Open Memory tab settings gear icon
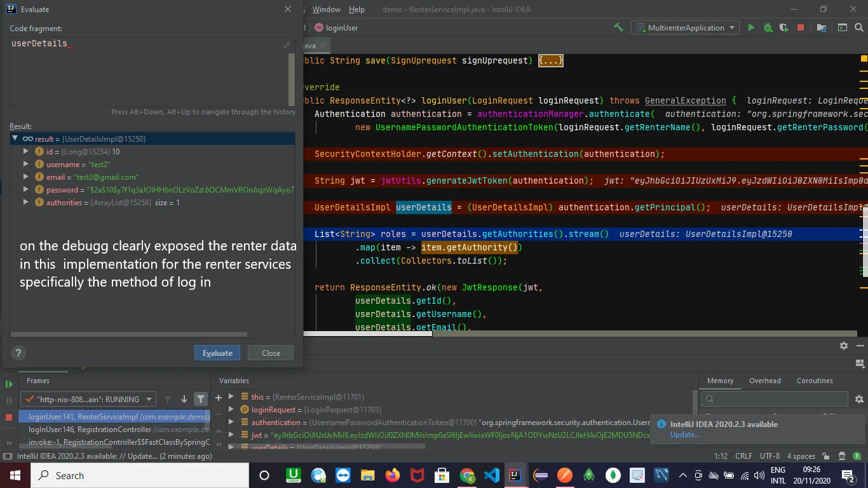 (859, 399)
